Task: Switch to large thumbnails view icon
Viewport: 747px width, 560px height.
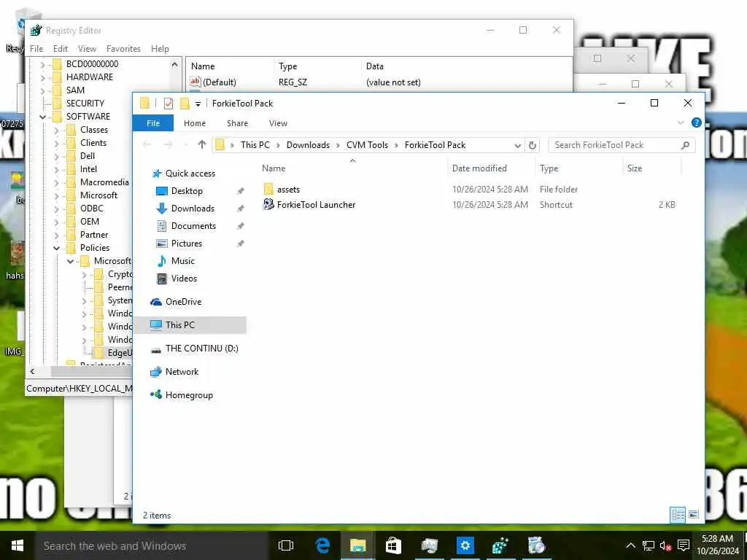Action: 694,514
